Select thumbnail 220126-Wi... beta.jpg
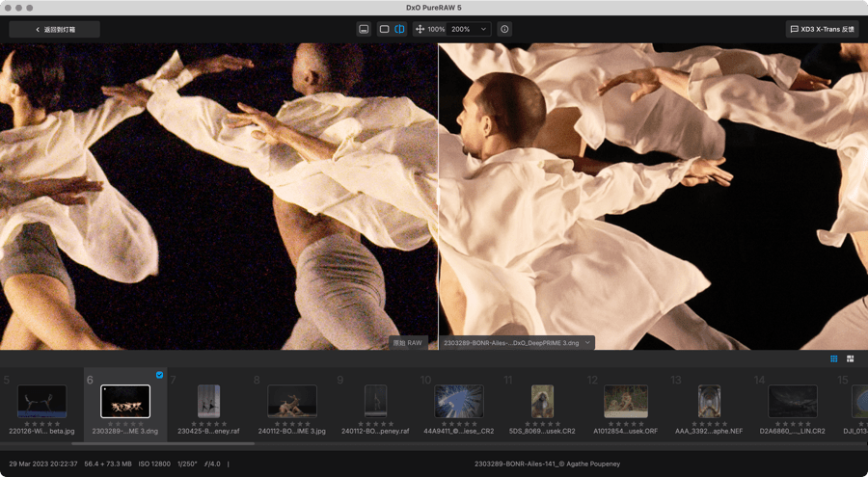 pyautogui.click(x=42, y=401)
